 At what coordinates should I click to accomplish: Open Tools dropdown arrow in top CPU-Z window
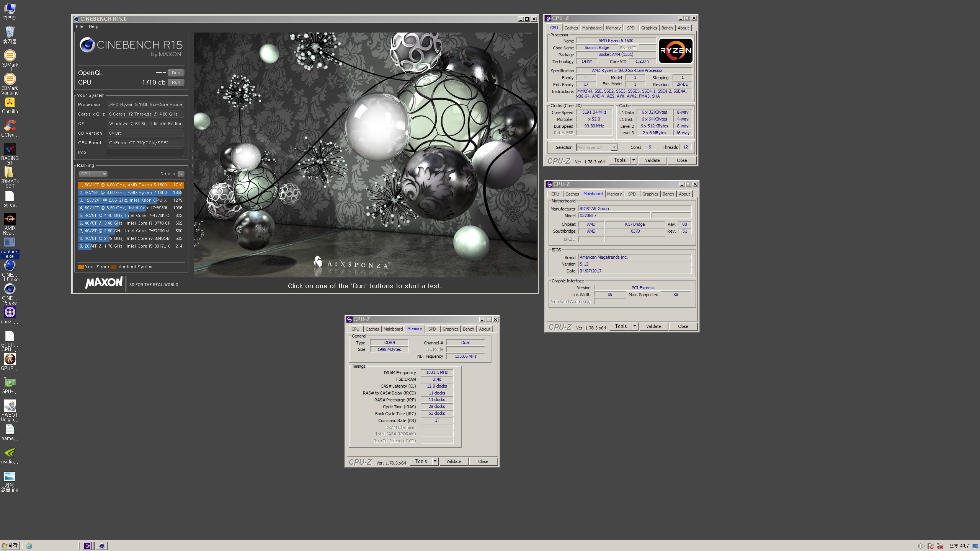pos(634,160)
